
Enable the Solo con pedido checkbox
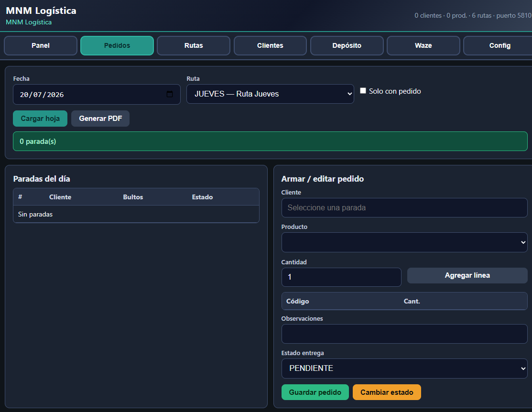coord(363,91)
